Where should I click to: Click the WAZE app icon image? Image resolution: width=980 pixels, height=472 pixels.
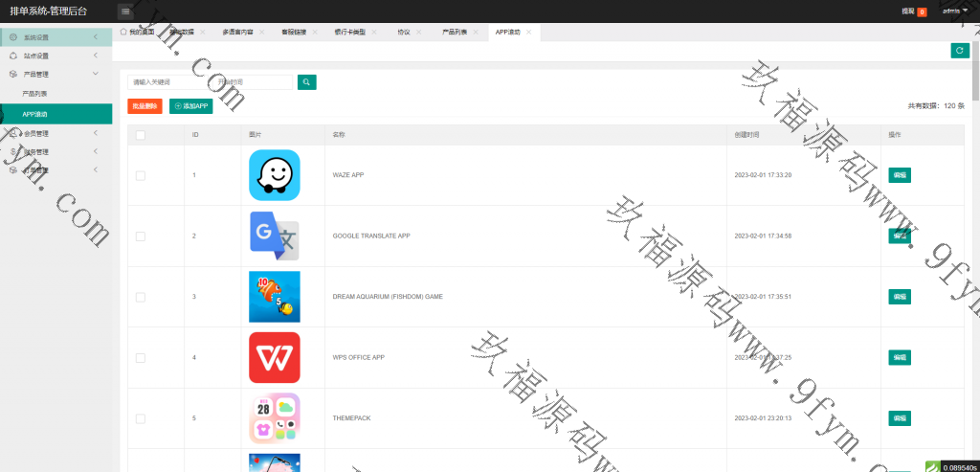(275, 175)
